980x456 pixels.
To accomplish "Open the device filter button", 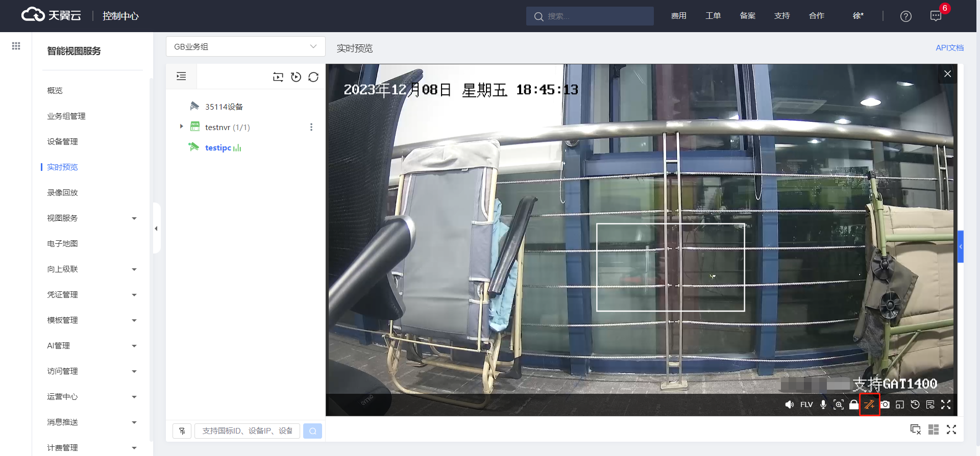I will pos(182,431).
